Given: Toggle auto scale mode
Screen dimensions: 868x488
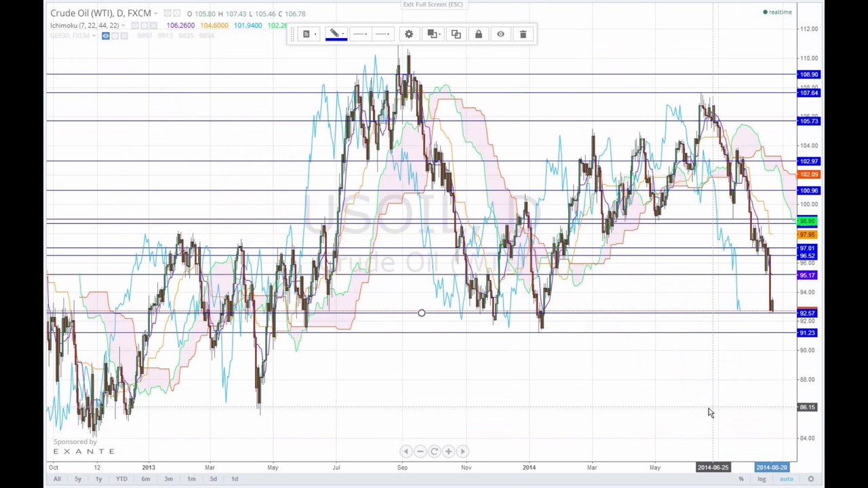Looking at the screenshot, I should coord(786,479).
